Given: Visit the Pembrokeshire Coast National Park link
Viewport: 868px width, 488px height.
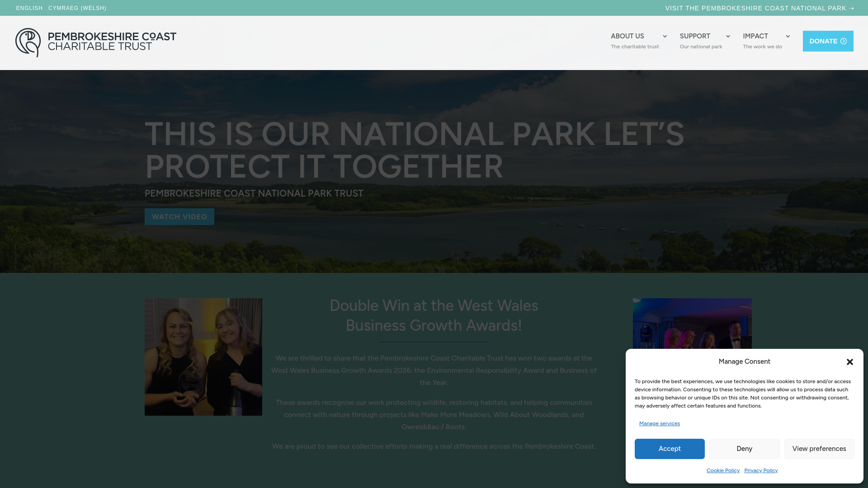Looking at the screenshot, I should coord(759,8).
